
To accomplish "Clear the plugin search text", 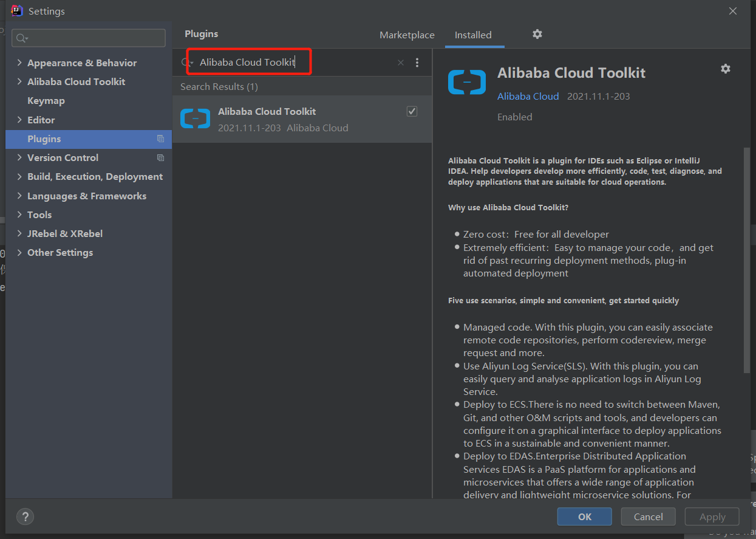I will click(x=401, y=63).
